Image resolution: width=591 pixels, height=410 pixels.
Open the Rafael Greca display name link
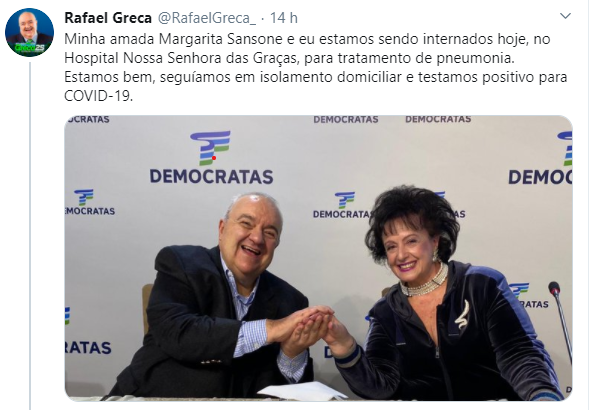tap(108, 18)
